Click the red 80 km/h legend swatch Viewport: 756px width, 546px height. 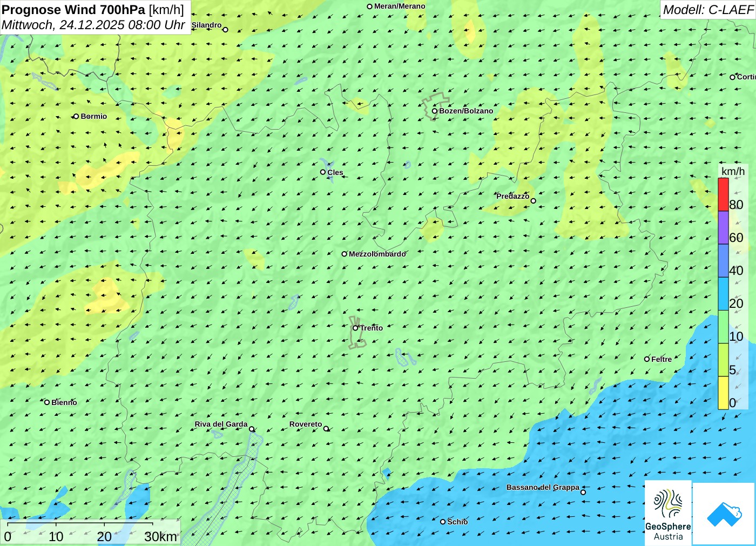[723, 194]
